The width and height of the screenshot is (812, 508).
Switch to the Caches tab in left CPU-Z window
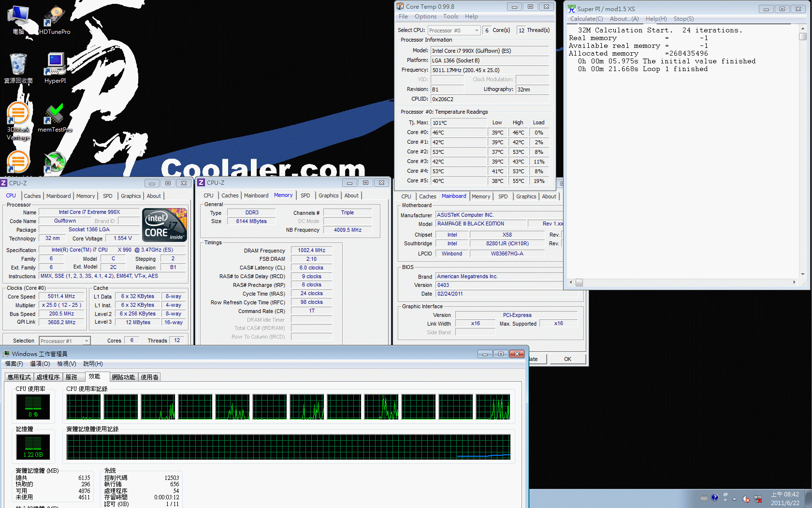point(32,196)
